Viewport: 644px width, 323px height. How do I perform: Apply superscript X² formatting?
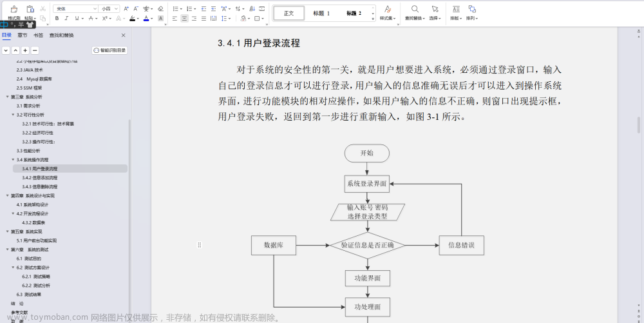105,18
